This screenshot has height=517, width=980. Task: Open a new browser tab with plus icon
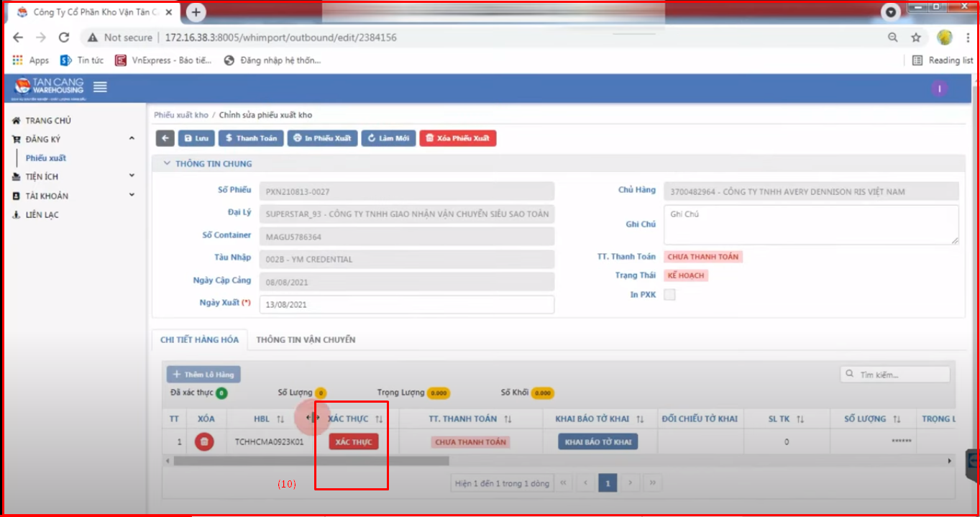(196, 12)
